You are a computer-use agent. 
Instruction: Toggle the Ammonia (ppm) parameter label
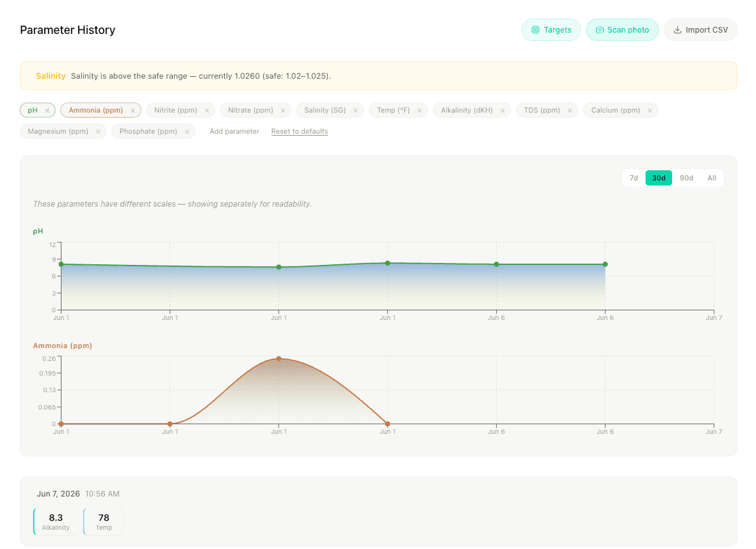[x=95, y=111]
